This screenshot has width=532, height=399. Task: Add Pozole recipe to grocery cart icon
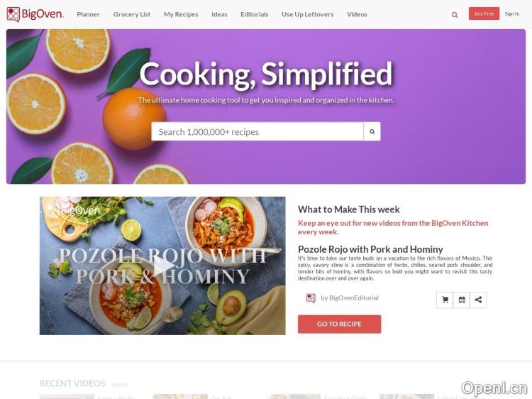coord(445,300)
